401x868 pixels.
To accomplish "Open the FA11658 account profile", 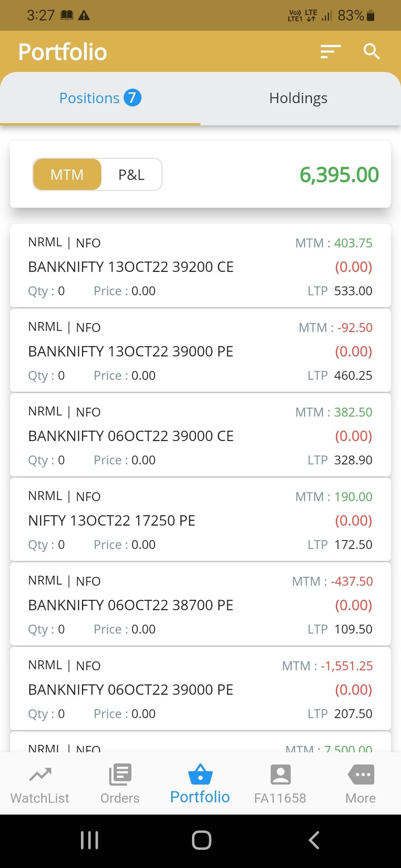I will 280,784.
